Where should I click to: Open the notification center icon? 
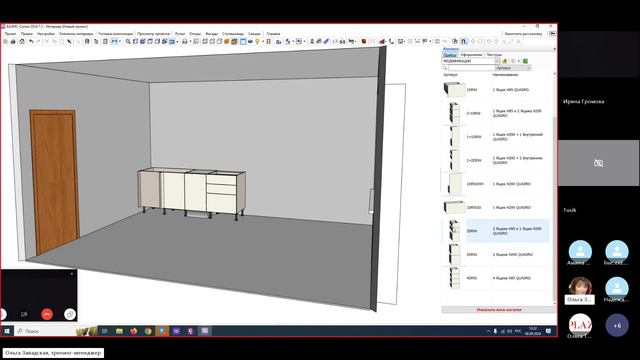[x=549, y=331]
